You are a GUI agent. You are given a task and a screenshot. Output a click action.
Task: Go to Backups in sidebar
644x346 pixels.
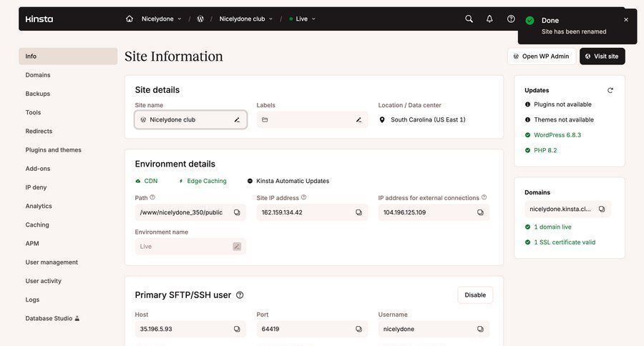coord(38,94)
